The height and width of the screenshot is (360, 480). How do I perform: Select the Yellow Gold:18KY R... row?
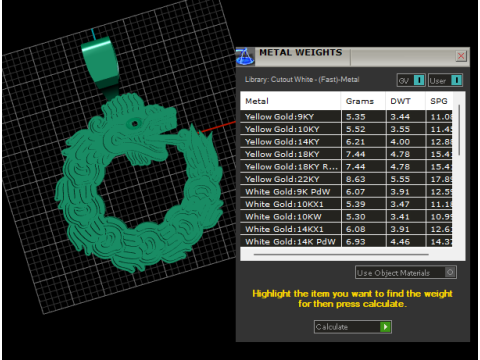click(346, 167)
